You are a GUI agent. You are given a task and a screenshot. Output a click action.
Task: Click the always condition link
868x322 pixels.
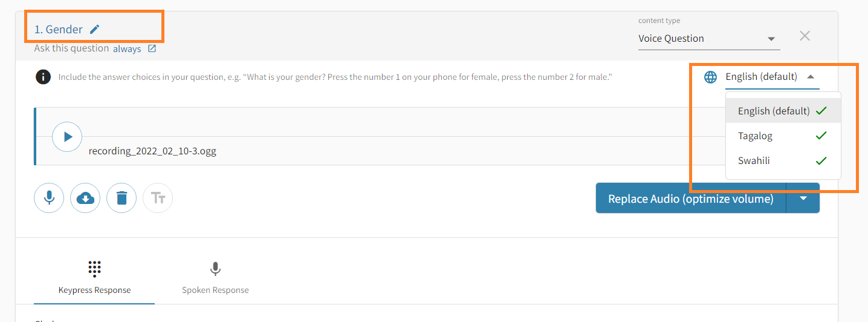[x=127, y=49]
